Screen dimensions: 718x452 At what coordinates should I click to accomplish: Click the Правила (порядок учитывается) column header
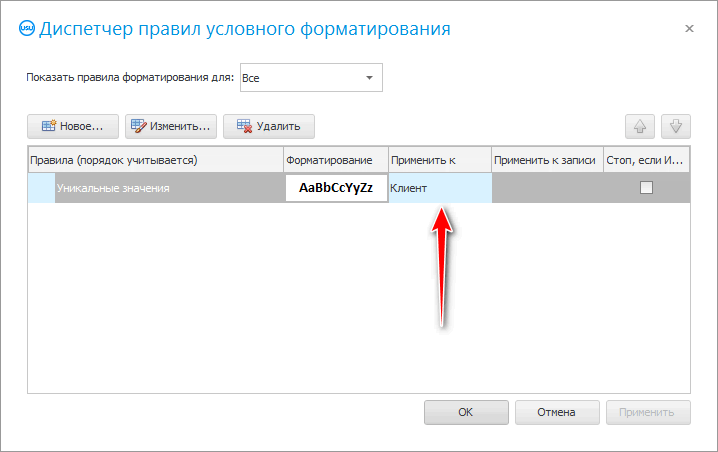[x=156, y=160]
